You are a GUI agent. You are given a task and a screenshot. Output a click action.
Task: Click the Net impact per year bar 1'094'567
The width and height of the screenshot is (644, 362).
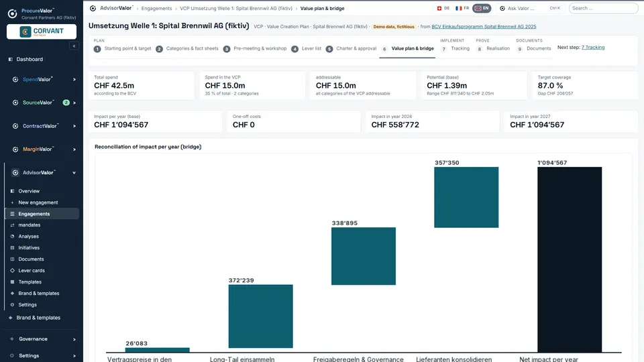pyautogui.click(x=570, y=259)
